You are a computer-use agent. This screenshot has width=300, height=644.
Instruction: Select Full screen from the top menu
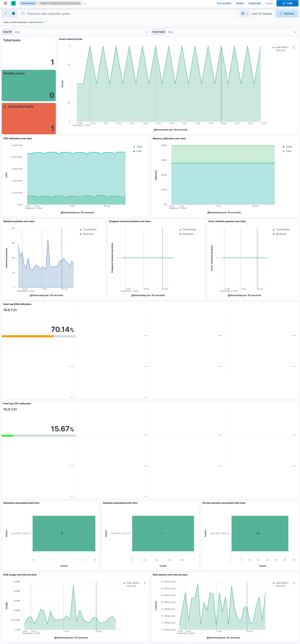(x=224, y=3)
